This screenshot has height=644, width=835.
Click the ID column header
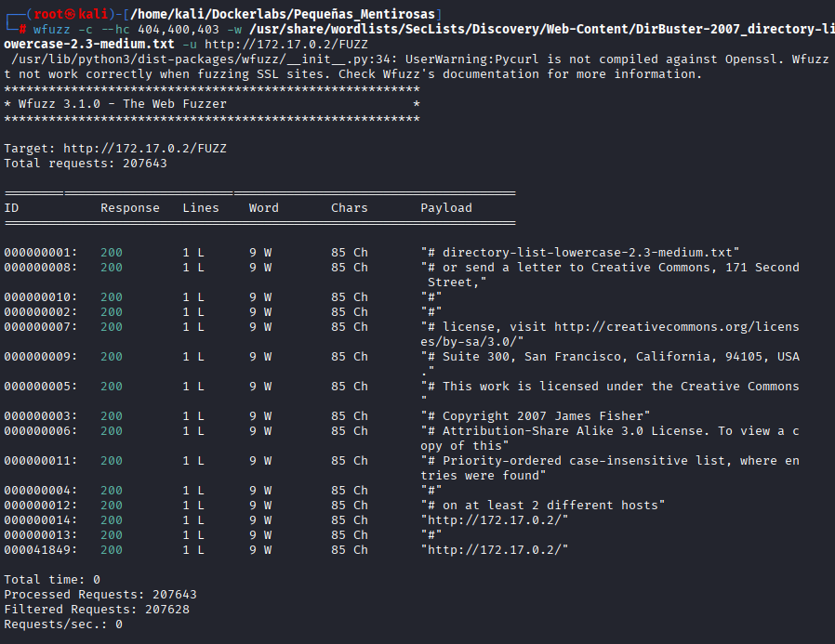pyautogui.click(x=11, y=208)
